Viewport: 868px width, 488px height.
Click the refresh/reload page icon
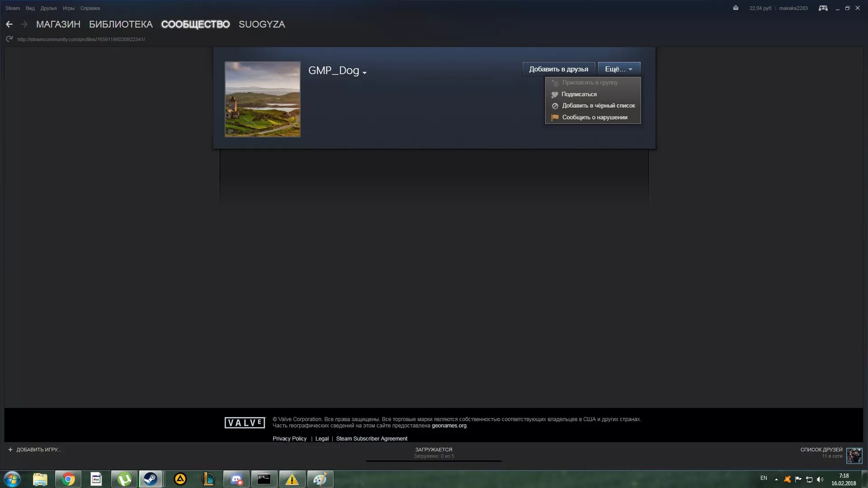[9, 39]
